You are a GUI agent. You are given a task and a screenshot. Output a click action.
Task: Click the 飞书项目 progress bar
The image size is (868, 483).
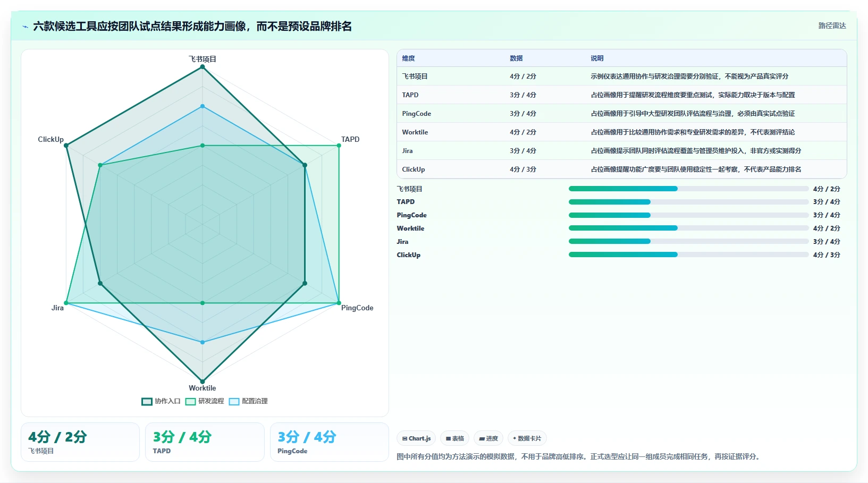pyautogui.click(x=688, y=189)
